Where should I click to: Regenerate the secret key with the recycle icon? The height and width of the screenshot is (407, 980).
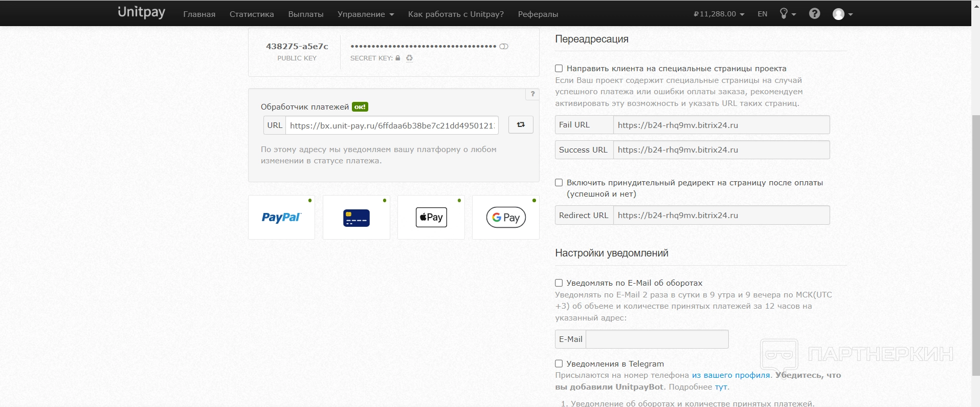pyautogui.click(x=409, y=58)
